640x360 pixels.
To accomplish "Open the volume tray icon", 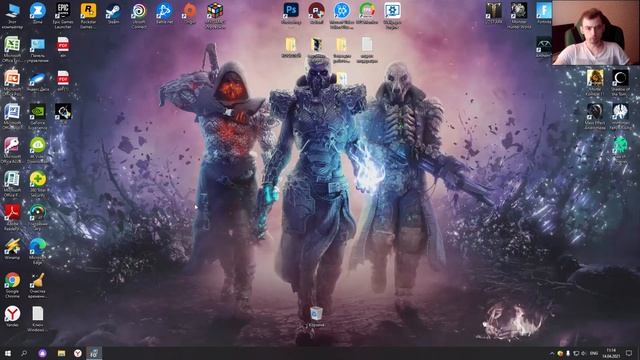I will tap(583, 353).
